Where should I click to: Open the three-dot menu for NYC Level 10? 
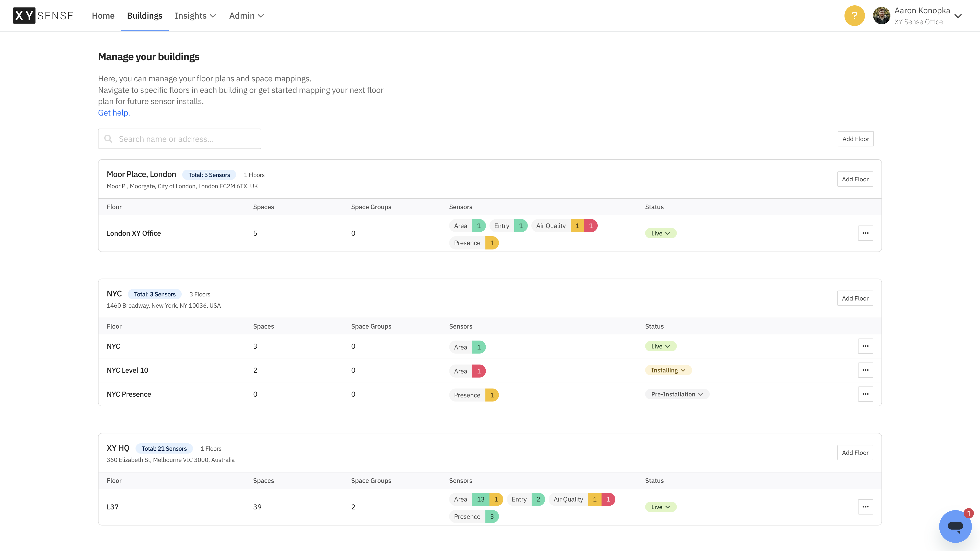point(865,370)
